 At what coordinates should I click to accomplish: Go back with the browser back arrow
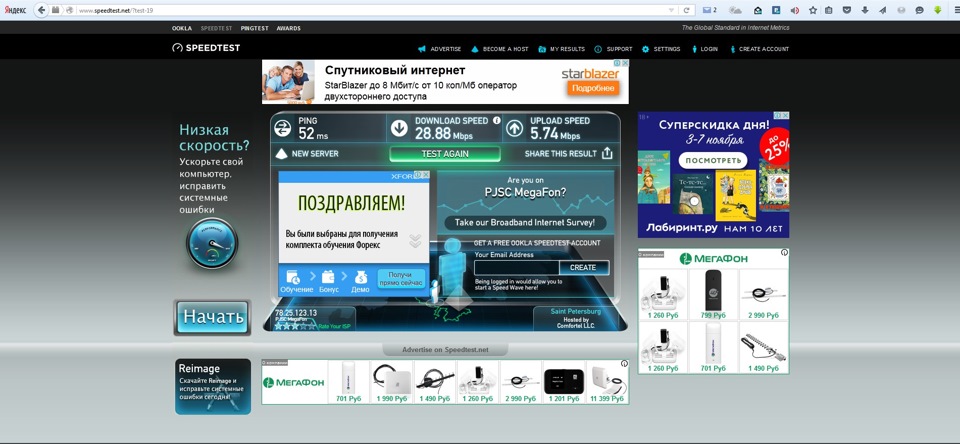pos(41,10)
